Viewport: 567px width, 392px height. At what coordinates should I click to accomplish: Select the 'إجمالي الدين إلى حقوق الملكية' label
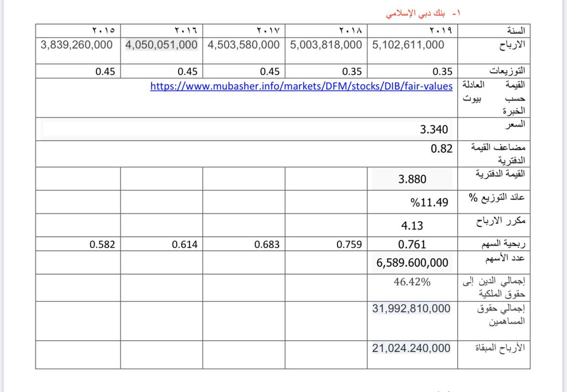click(x=494, y=287)
